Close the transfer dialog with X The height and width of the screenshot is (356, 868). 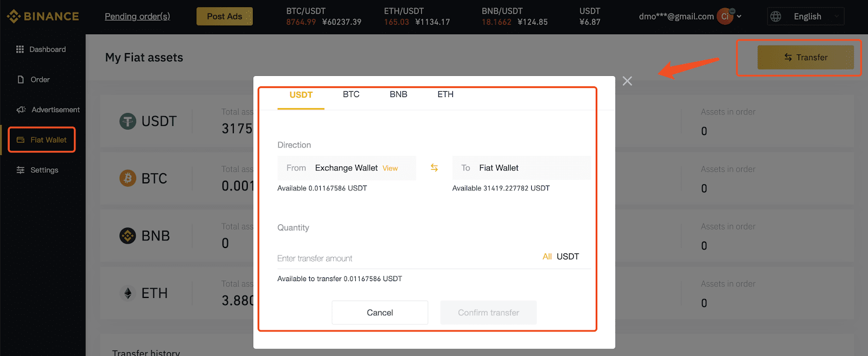[627, 81]
